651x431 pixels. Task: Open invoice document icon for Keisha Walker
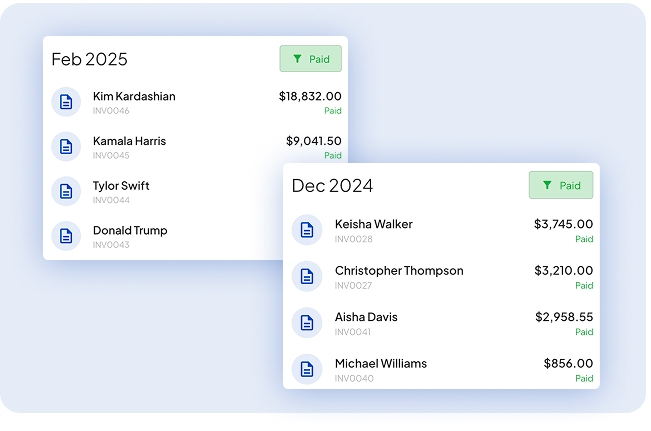pyautogui.click(x=307, y=230)
